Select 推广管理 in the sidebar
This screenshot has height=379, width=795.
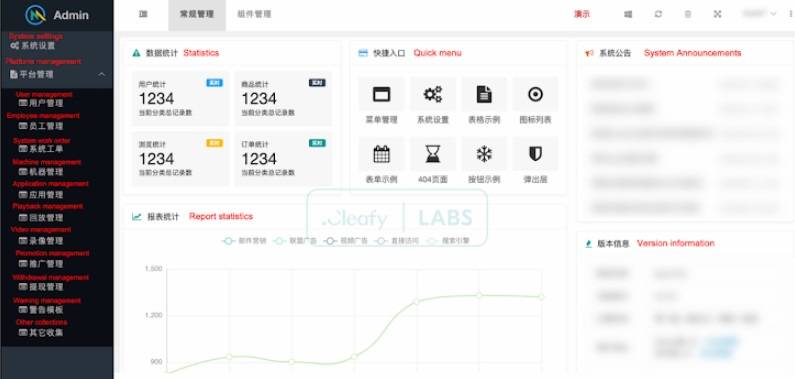tap(41, 263)
